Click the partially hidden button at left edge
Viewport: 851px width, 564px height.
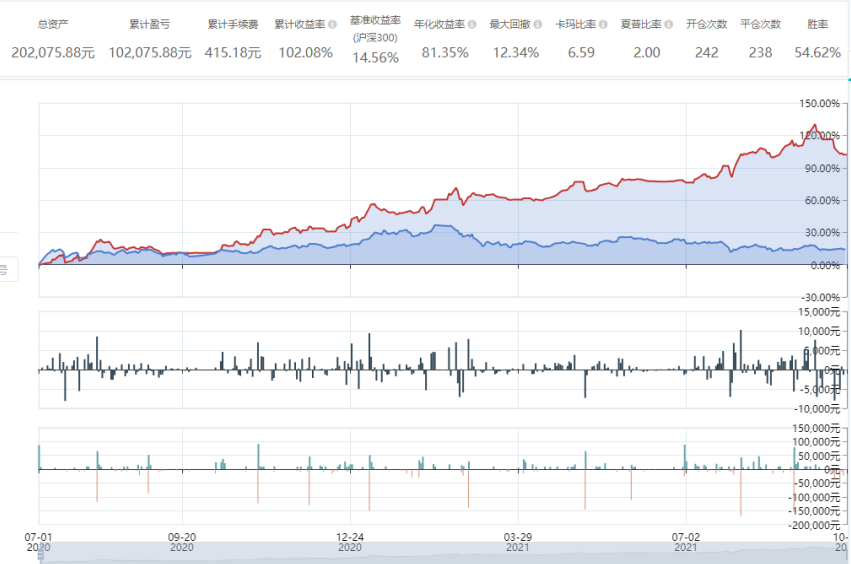8,269
